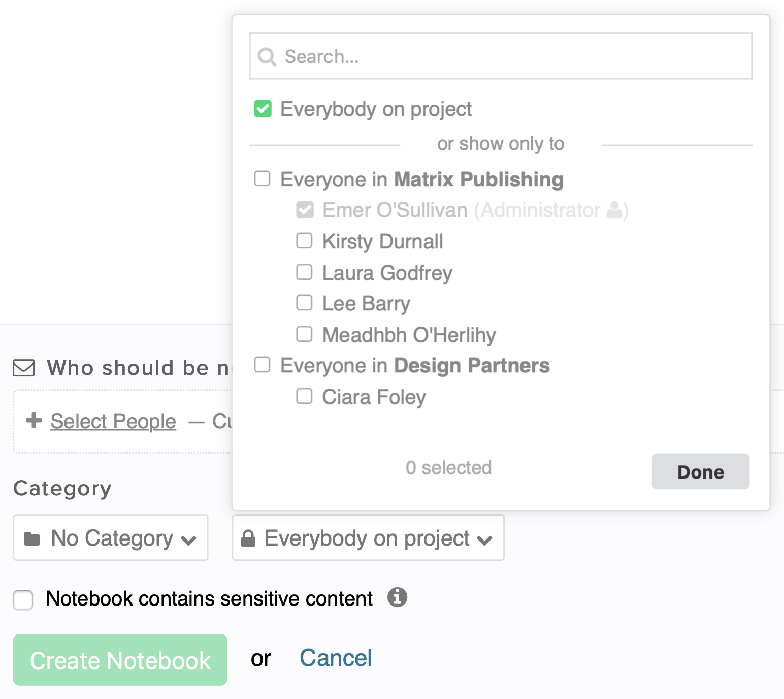Click the search magnifier icon
The width and height of the screenshot is (784, 699).
[267, 57]
